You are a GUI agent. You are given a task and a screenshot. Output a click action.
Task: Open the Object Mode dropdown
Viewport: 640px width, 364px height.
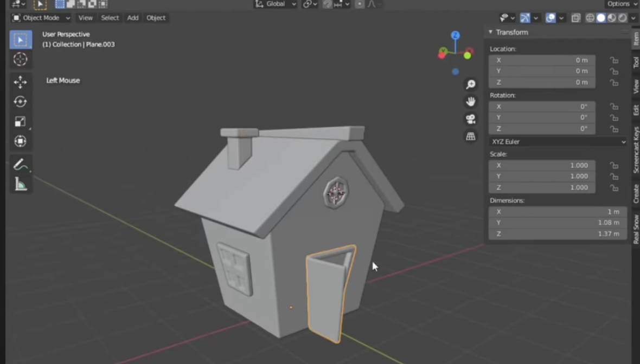click(41, 18)
